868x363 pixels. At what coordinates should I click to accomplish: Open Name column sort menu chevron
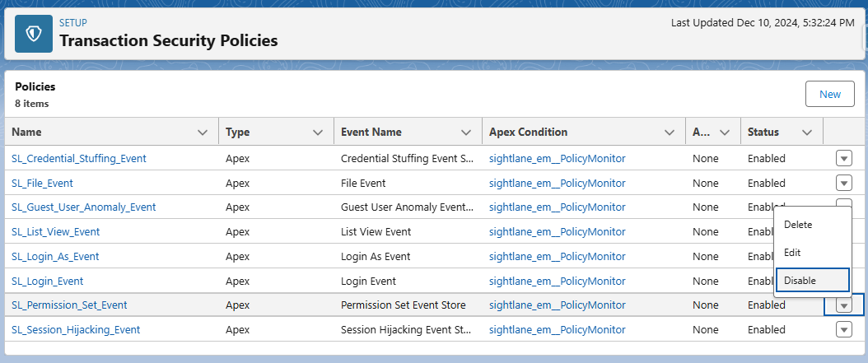[x=203, y=133]
